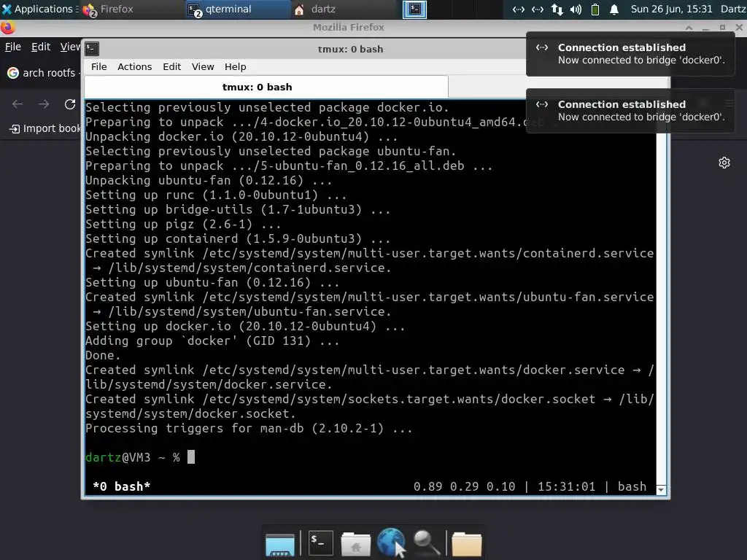Click the volume speaker icon in the tray
The image size is (747, 560).
click(x=576, y=9)
